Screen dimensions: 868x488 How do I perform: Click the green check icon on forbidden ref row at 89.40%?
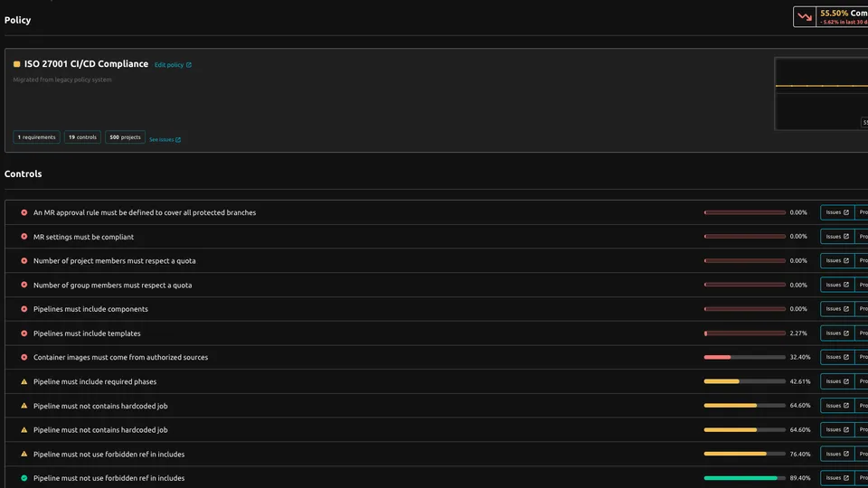pos(24,478)
